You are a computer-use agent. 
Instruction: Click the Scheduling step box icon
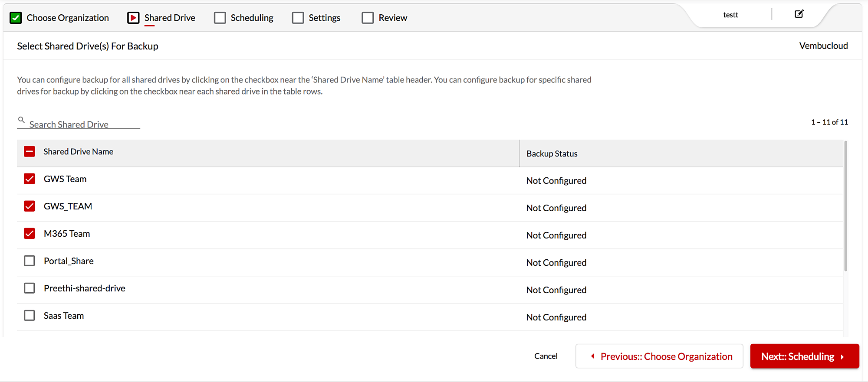220,18
